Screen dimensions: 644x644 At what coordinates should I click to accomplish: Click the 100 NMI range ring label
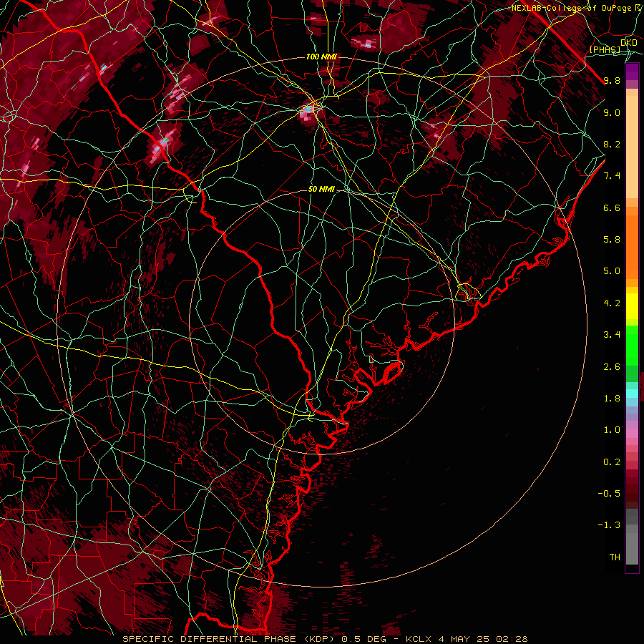[x=321, y=57]
